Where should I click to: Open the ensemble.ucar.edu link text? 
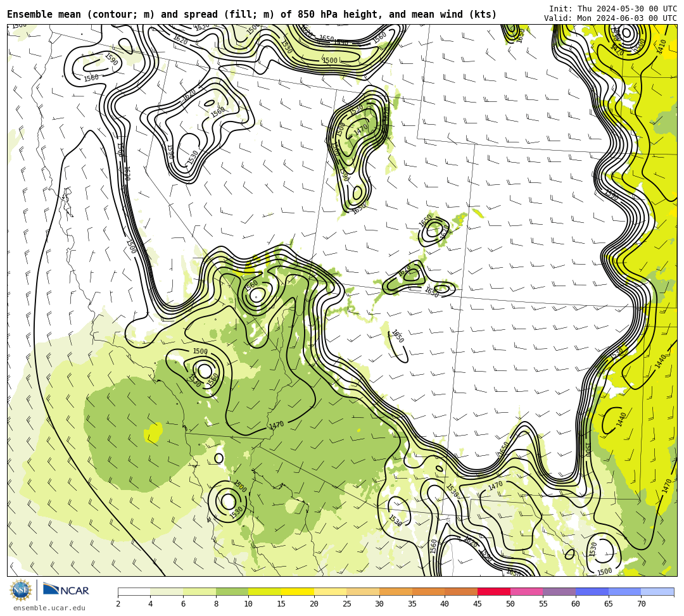49,608
